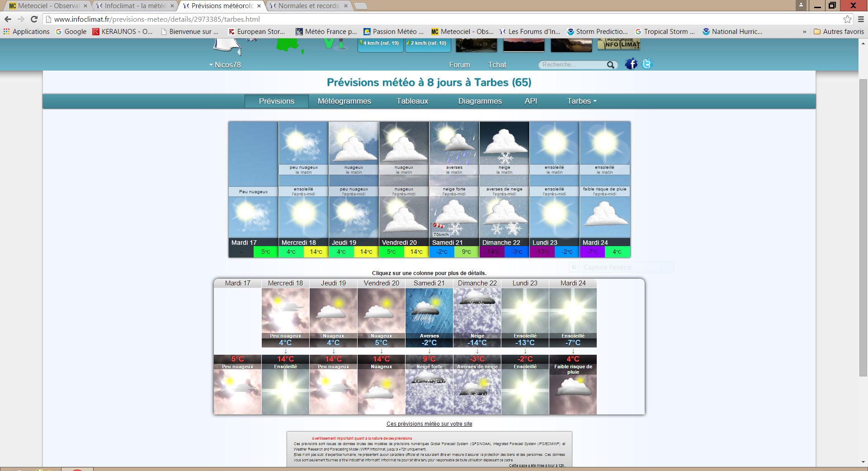Viewport: 868px width, 471px height.
Task: Select the Mardi 24 column header in lower panel
Action: [x=573, y=283]
